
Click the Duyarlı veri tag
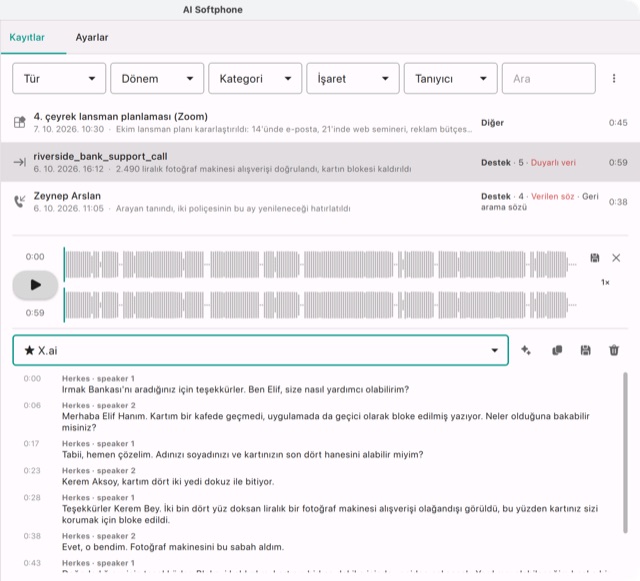click(x=553, y=163)
